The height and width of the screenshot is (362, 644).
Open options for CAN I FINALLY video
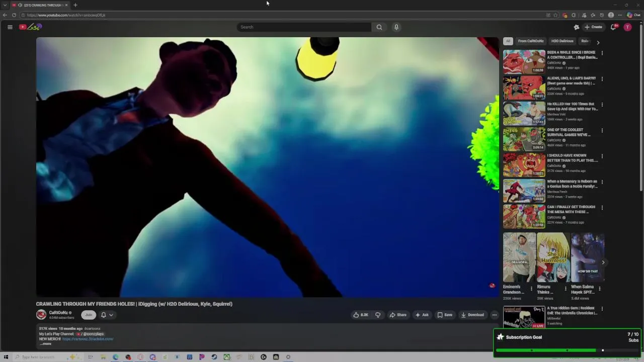point(602,208)
